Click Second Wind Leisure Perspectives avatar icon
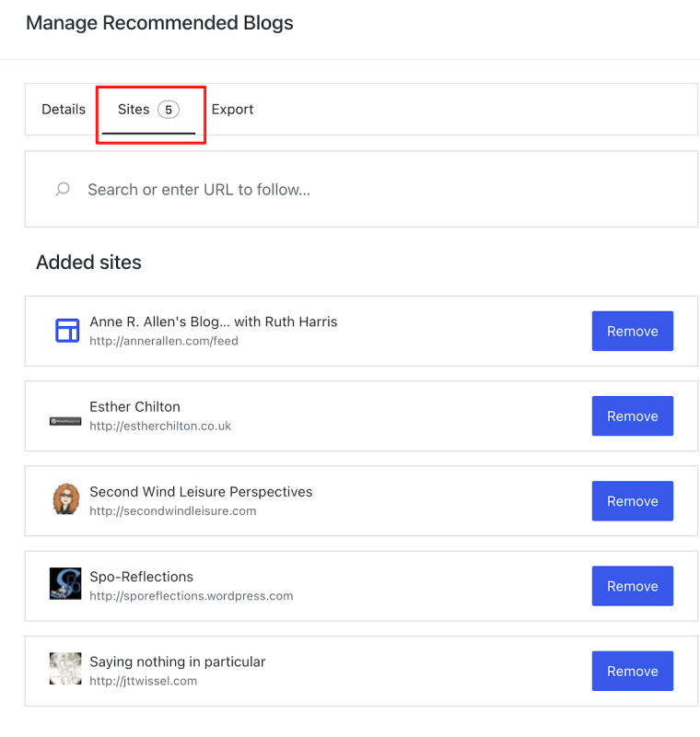 pos(65,500)
